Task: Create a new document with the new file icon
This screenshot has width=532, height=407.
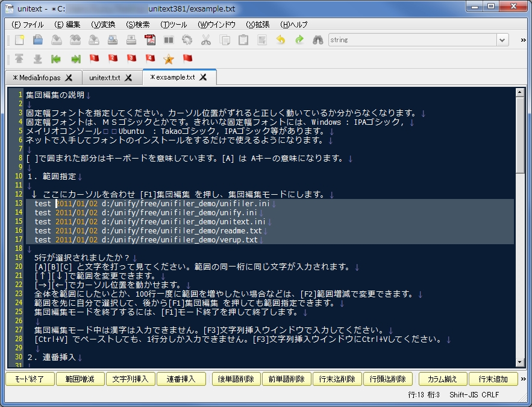Action: coord(19,40)
